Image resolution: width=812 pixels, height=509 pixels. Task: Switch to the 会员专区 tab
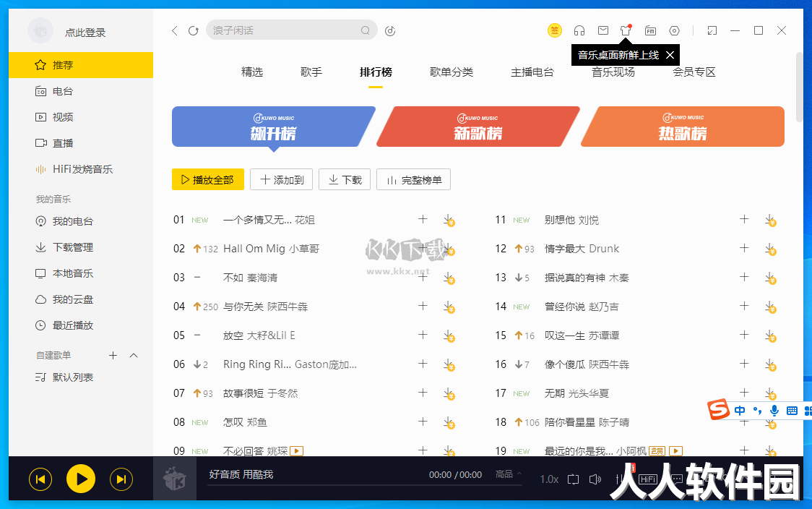click(694, 72)
